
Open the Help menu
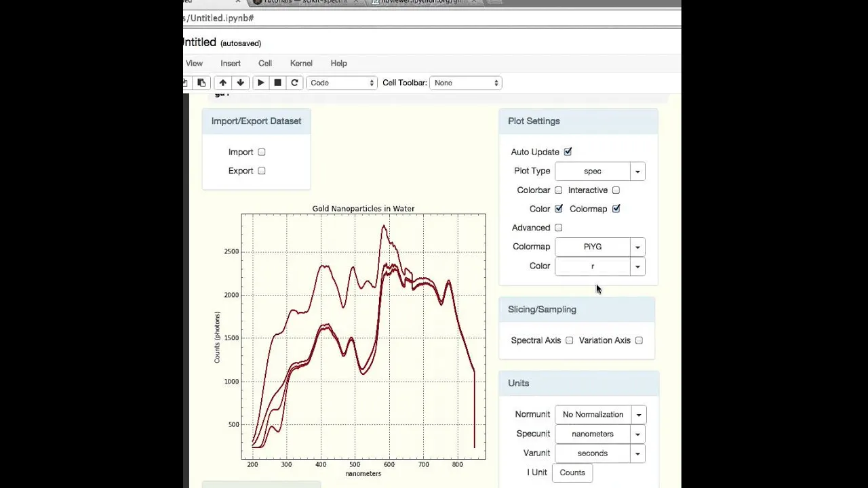point(338,63)
